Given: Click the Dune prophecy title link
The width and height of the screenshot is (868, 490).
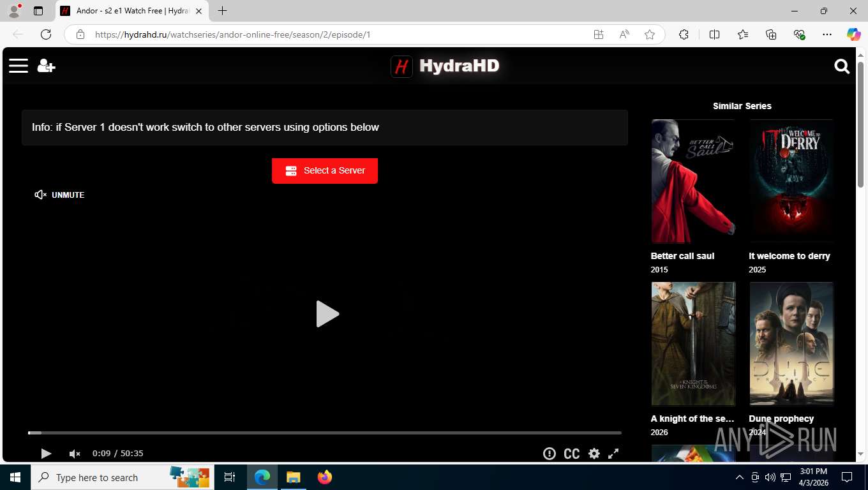Looking at the screenshot, I should pos(781,419).
